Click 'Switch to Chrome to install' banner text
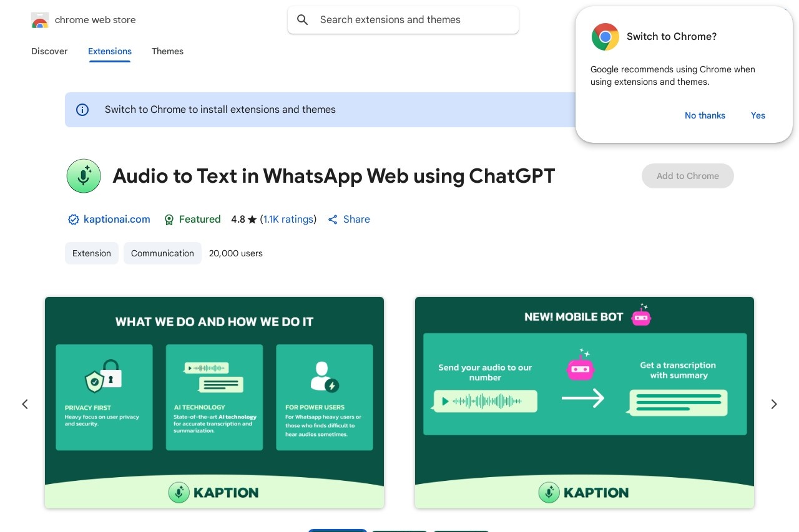Screen dimensions: 799x532 click(220, 110)
